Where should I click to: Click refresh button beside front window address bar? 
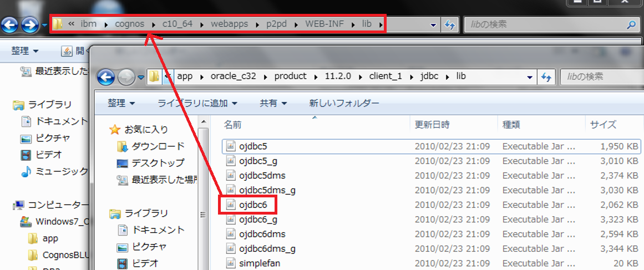pos(546,77)
